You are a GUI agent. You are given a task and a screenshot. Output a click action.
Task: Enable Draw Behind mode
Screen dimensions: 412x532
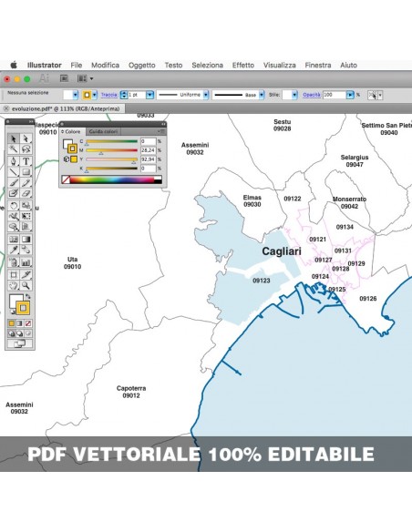pyautogui.click(x=20, y=333)
